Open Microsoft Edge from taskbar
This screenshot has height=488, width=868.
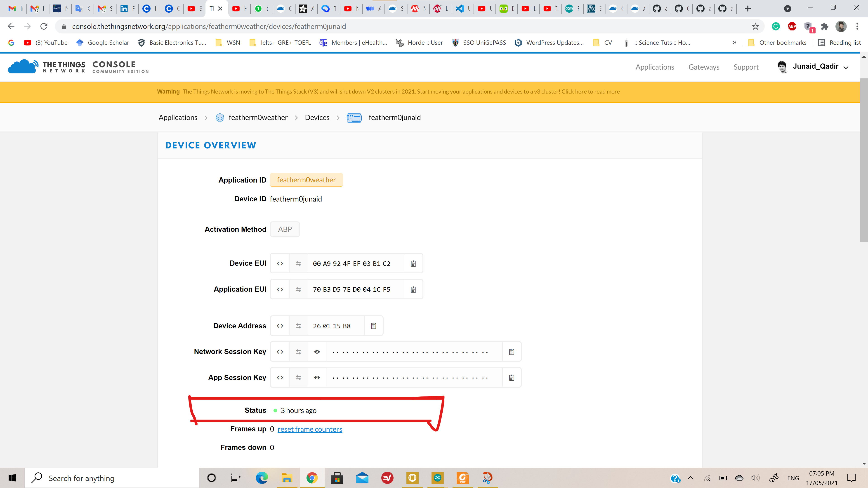262,478
